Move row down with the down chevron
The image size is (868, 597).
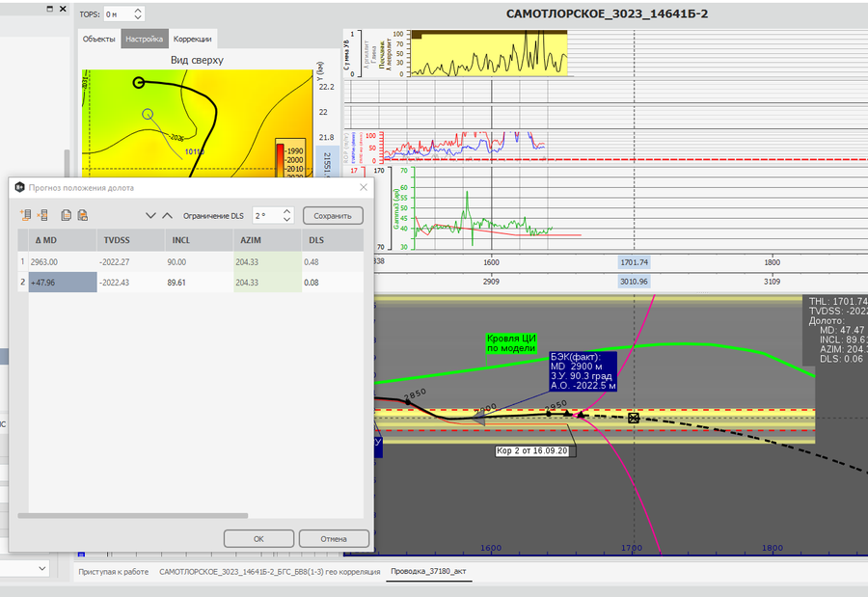coord(149,215)
